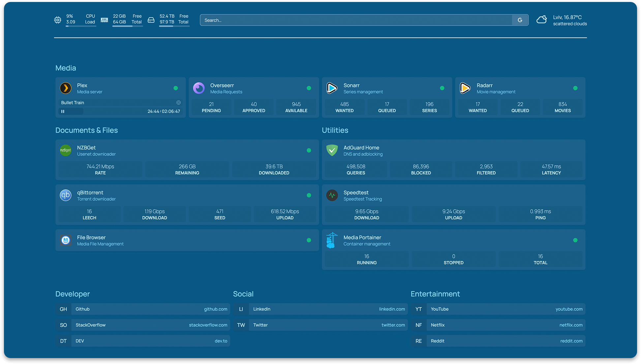The height and width of the screenshot is (364, 641).
Task: Click the Radarr yellow play icon
Action: coord(465,88)
